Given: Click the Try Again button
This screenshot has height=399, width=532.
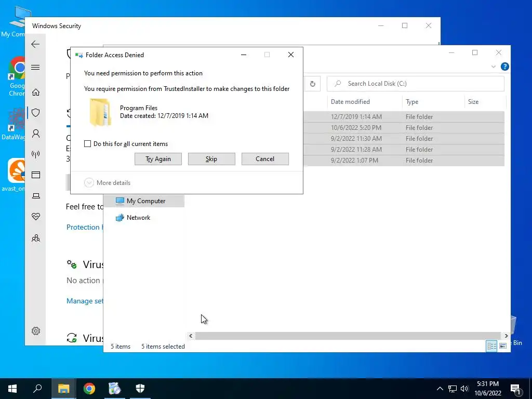Looking at the screenshot, I should 158,159.
